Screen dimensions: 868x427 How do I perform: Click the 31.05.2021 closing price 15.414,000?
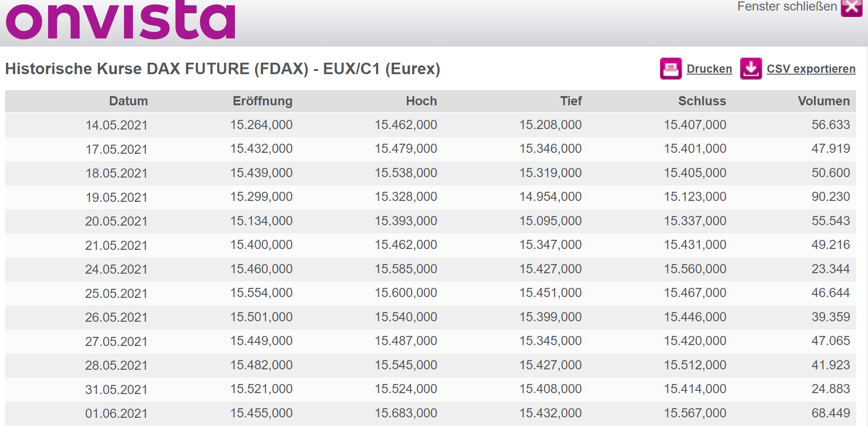pyautogui.click(x=695, y=389)
